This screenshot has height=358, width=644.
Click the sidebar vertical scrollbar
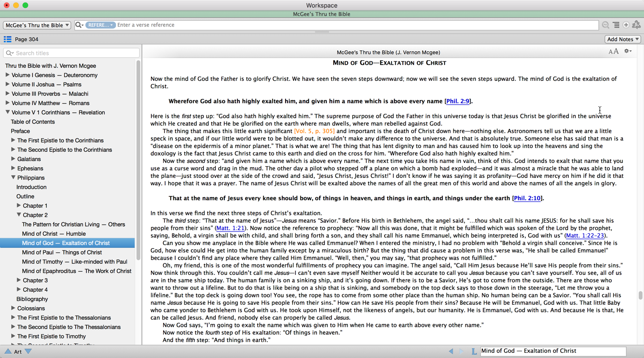click(x=138, y=160)
